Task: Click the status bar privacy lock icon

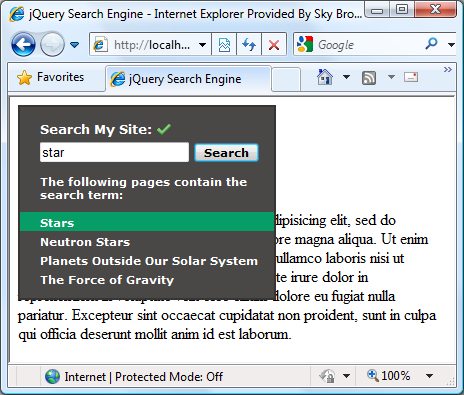Action: pyautogui.click(x=327, y=376)
